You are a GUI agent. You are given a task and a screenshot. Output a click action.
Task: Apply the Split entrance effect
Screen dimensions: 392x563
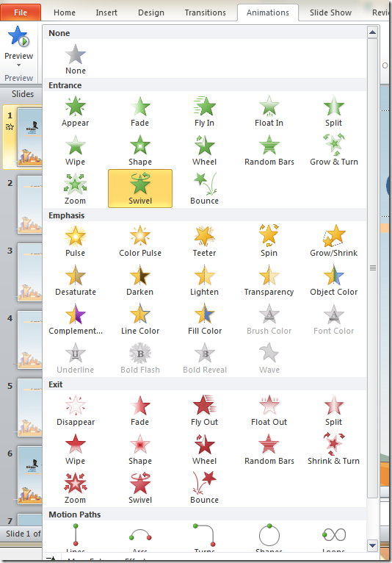pyautogui.click(x=333, y=111)
